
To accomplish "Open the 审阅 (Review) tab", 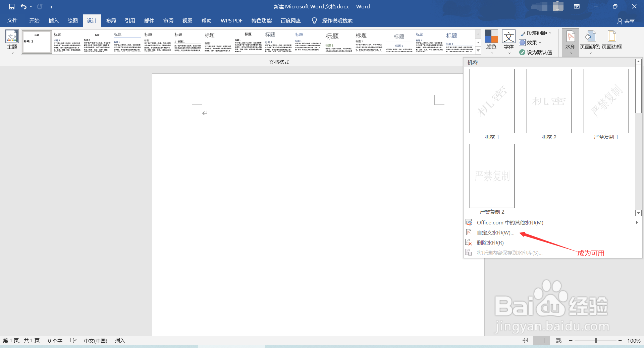I will [x=168, y=21].
